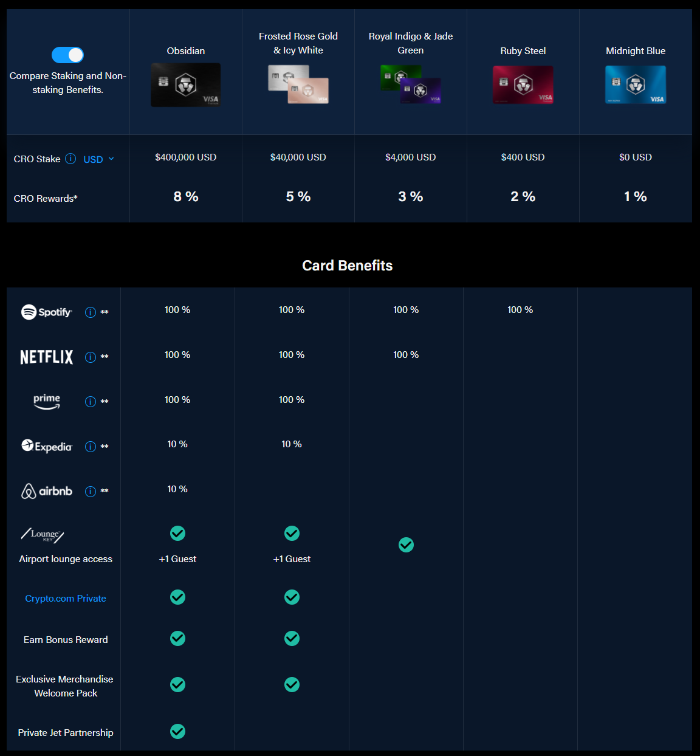Viewport: 700px width, 756px height.
Task: Click the 2 % CRO rewards value
Action: 523,197
